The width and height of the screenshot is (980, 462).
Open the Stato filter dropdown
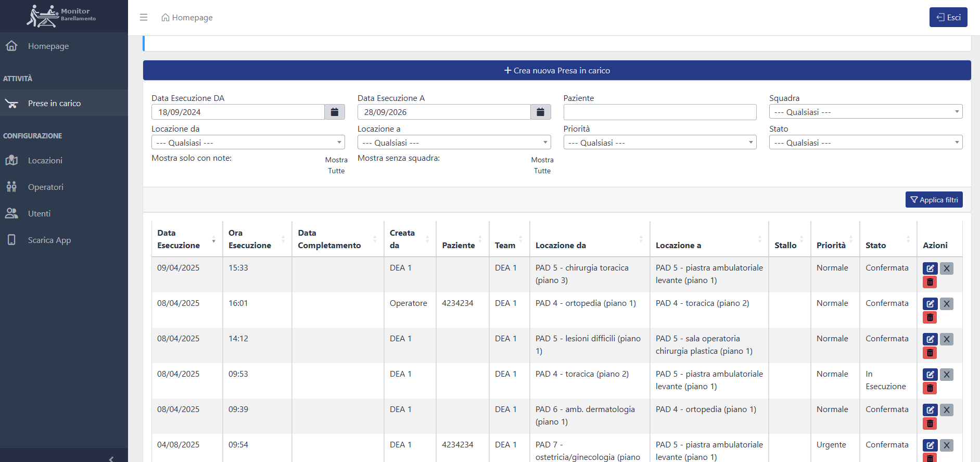coord(866,143)
